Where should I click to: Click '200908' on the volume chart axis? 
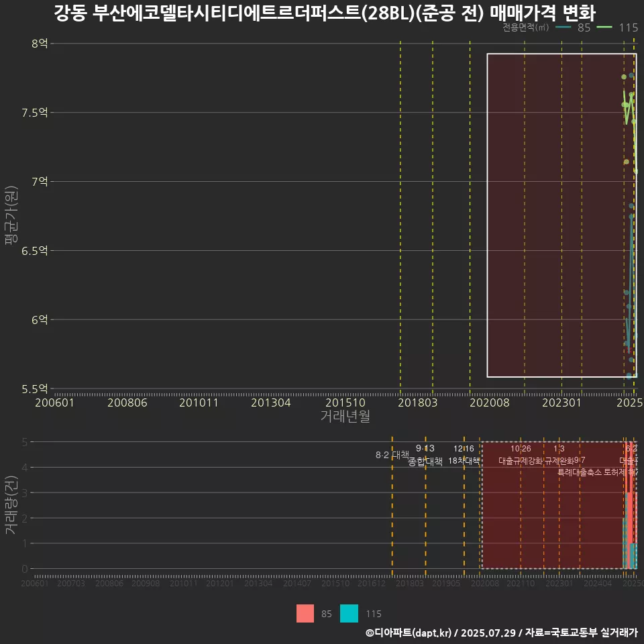click(x=146, y=583)
